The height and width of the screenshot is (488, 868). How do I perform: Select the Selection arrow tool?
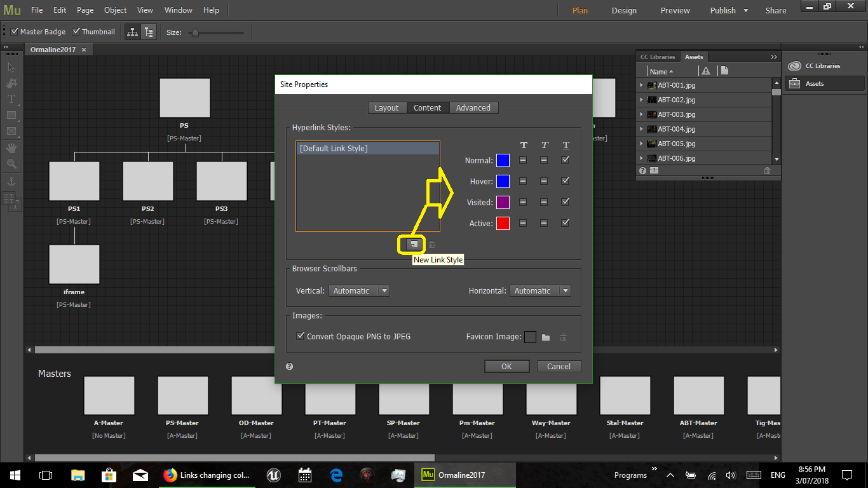11,67
